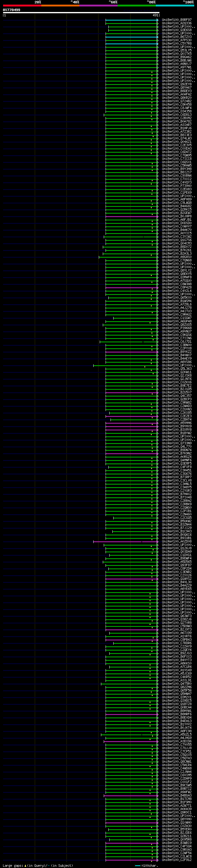Click the purple alignment bar for UniRef100_B4BGA3

[x=131, y=796]
